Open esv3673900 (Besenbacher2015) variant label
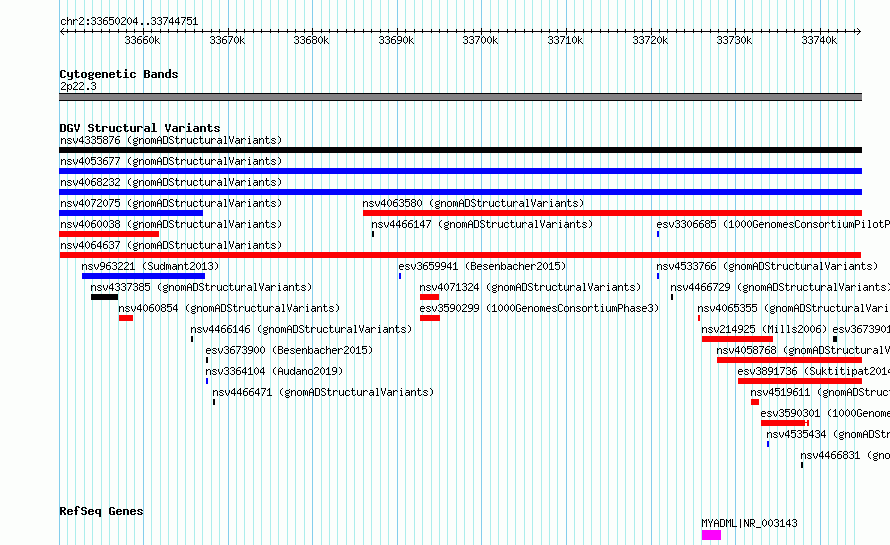This screenshot has width=890, height=545. (289, 350)
